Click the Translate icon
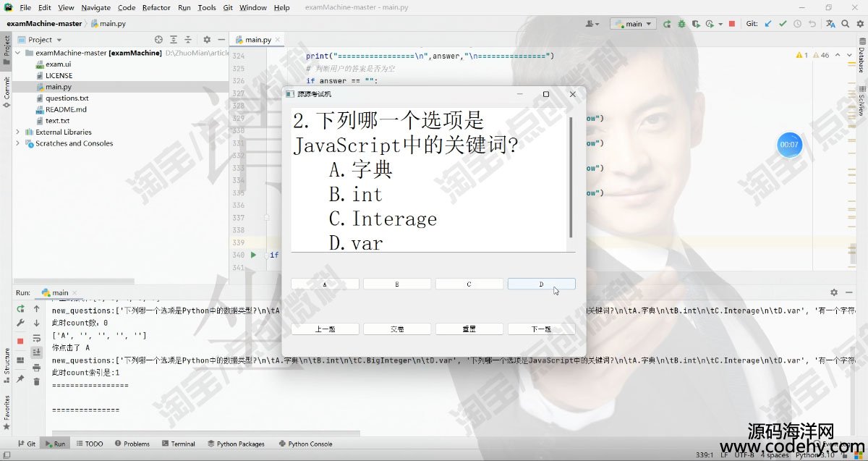Viewport: 868px width, 461px height. [x=830, y=24]
